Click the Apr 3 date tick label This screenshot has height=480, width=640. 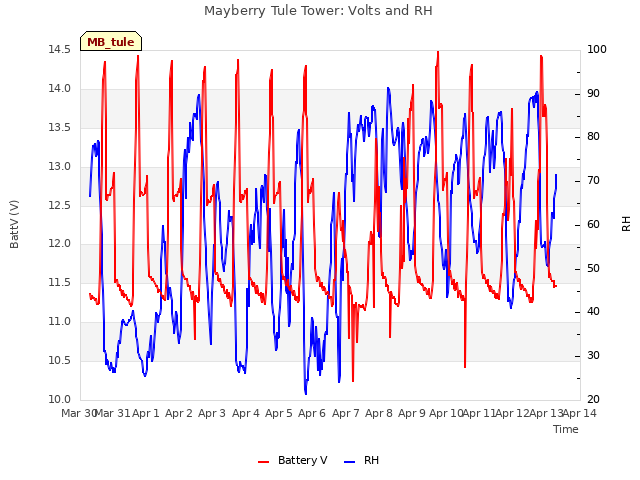[x=212, y=413]
